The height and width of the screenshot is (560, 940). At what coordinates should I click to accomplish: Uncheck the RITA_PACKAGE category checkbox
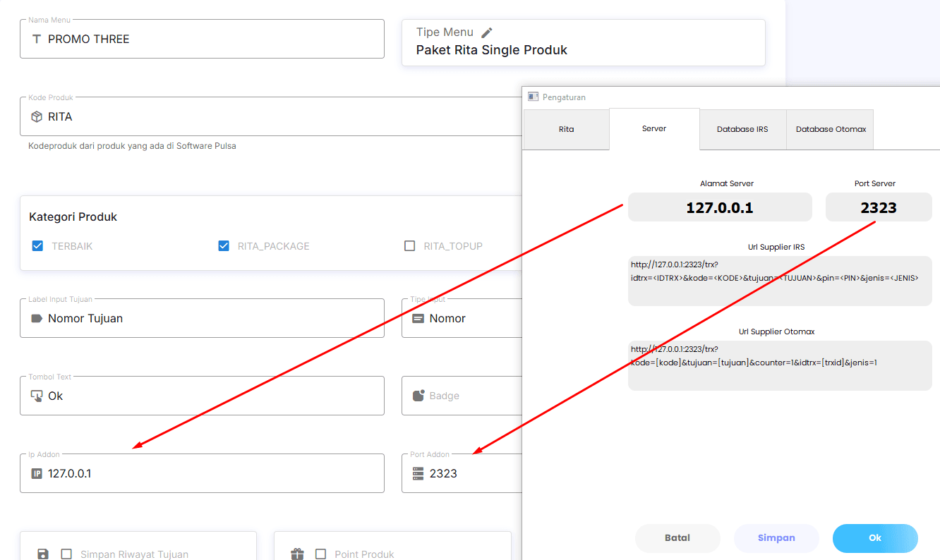click(224, 246)
